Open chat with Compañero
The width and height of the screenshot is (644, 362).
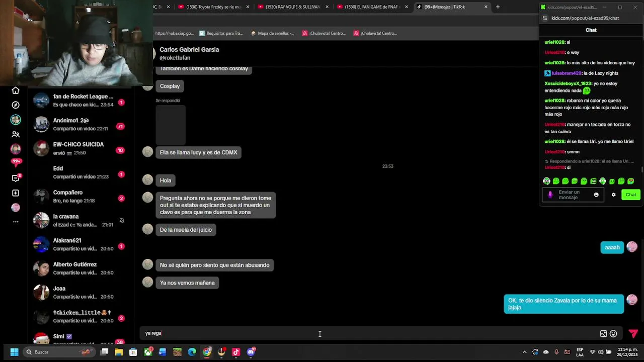click(80, 196)
